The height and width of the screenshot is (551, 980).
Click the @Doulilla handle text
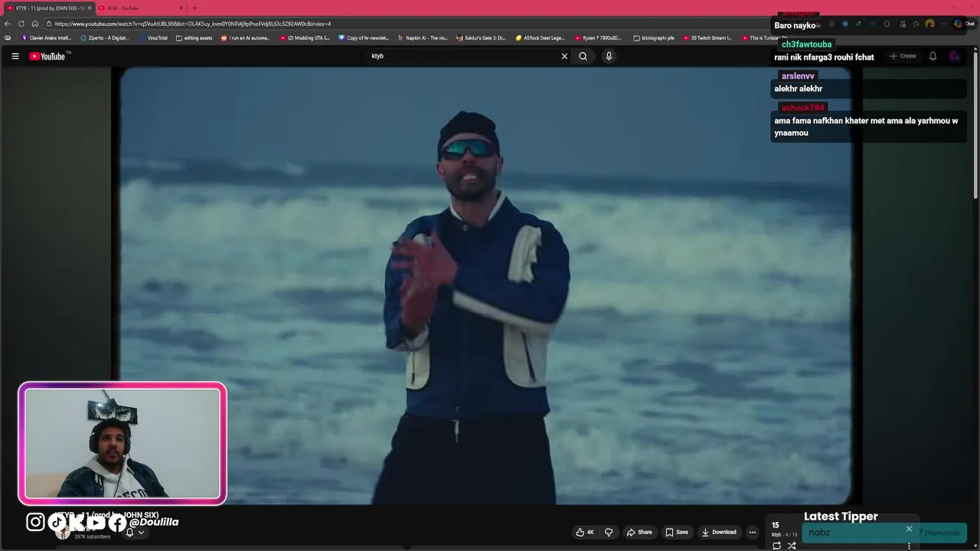click(x=154, y=522)
